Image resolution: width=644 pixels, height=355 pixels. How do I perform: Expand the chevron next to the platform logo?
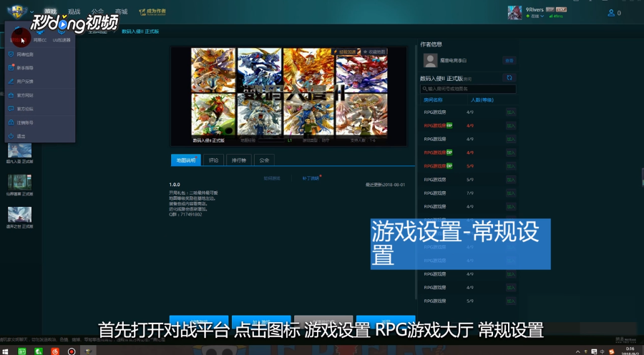pos(32,12)
